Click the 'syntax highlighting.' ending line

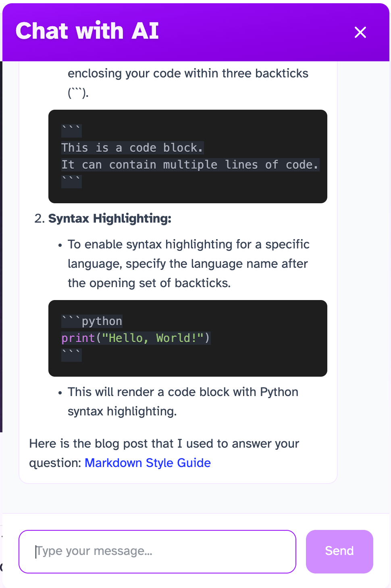tap(122, 411)
